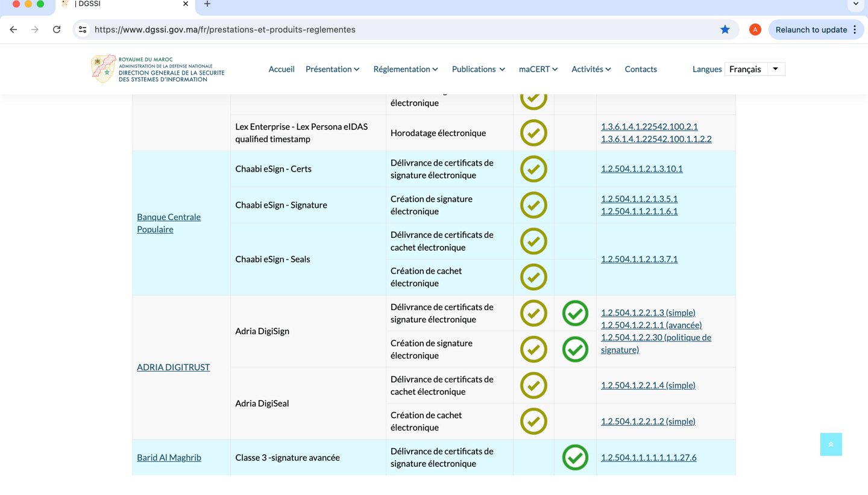868x495 pixels.
Task: Select the "Chaabi eSign - Seals" cell
Action: pyautogui.click(x=308, y=259)
